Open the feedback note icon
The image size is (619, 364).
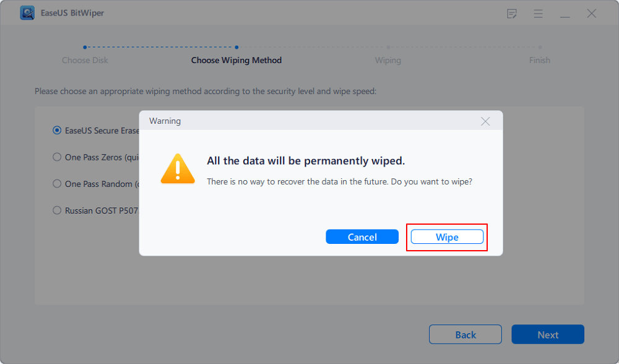[512, 14]
